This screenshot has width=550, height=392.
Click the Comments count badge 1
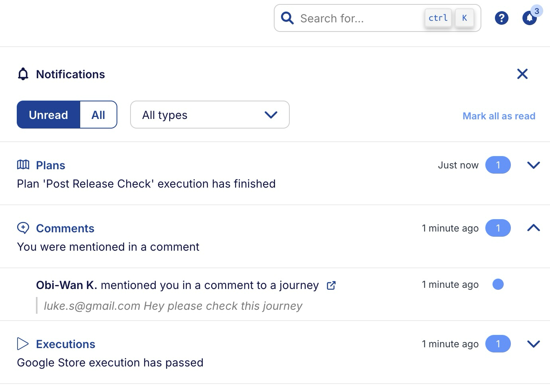(498, 228)
